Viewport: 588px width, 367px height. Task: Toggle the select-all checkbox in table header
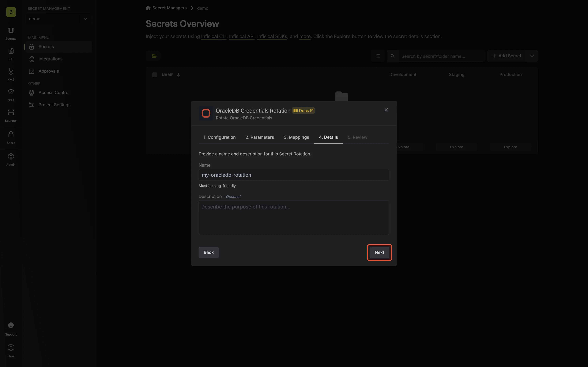pyautogui.click(x=154, y=75)
